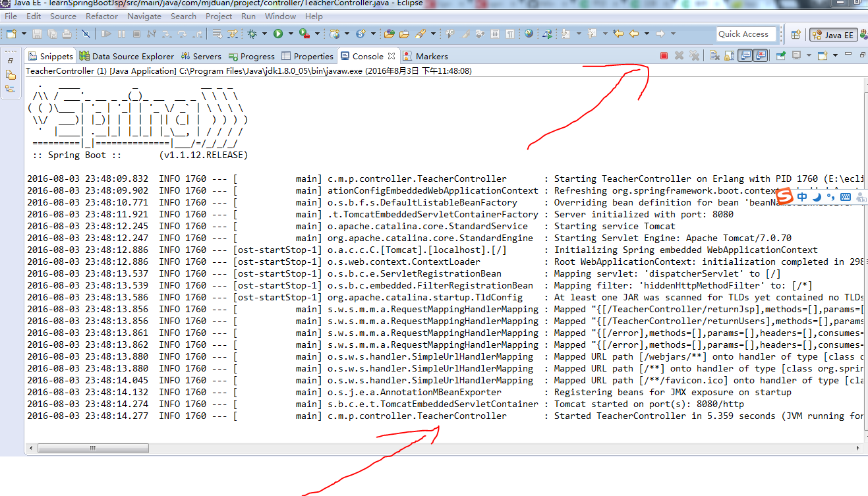Toggle Skip All Breakpoints
This screenshot has height=496, width=868.
(85, 34)
